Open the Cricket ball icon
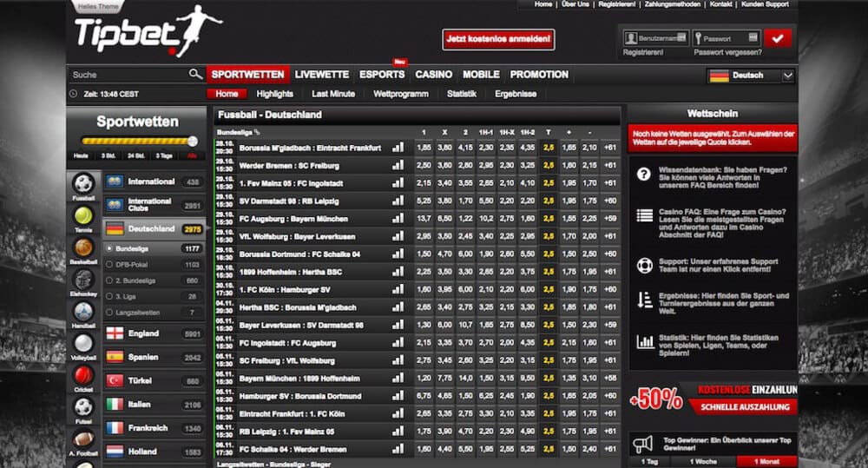This screenshot has width=868, height=468. pos(83,375)
